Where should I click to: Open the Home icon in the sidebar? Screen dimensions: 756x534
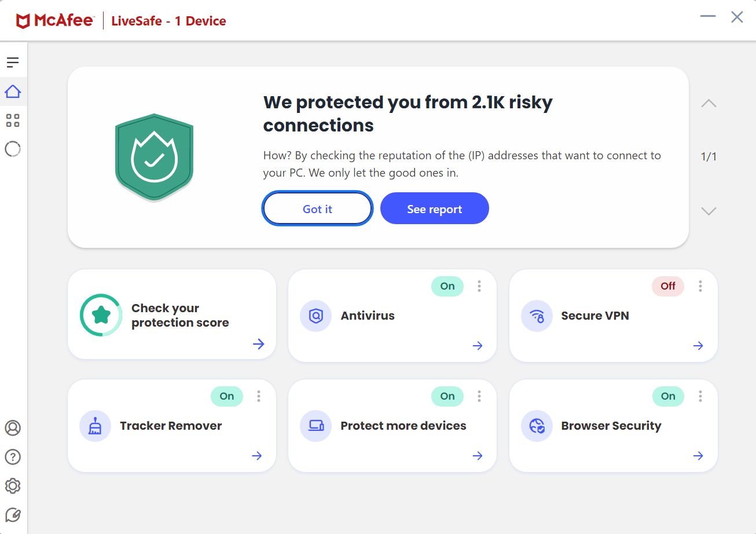pos(13,92)
